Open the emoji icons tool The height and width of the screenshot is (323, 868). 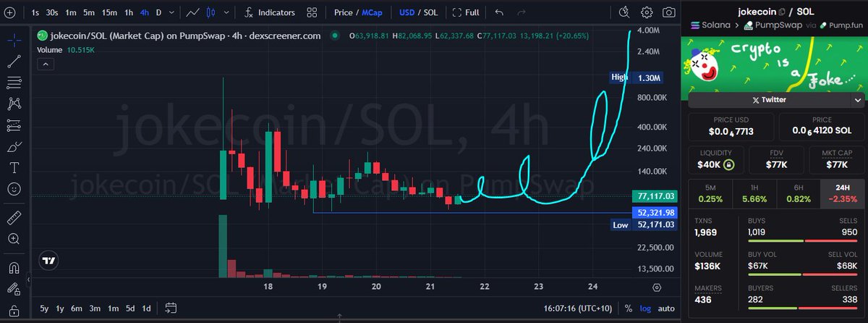[x=14, y=189]
